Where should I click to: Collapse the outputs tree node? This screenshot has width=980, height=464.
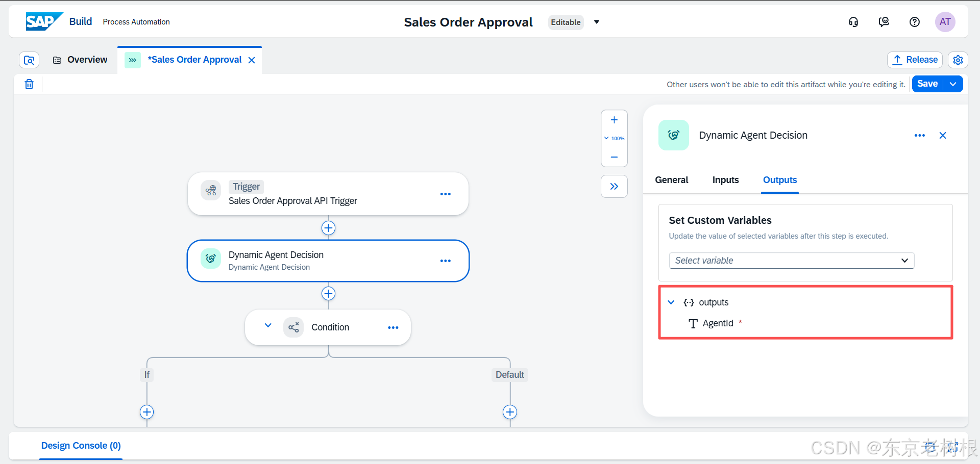[671, 302]
